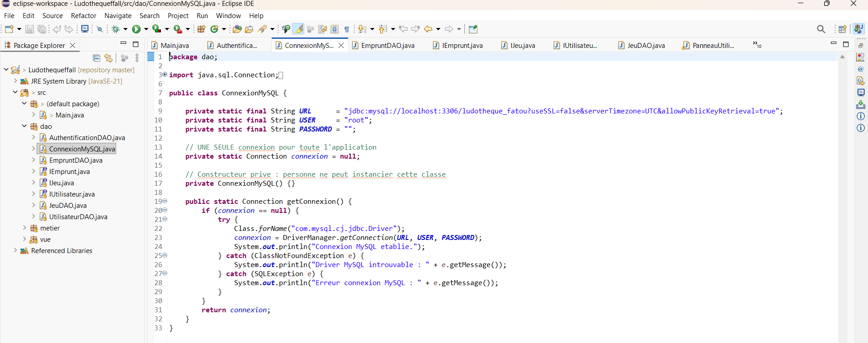Click the Save icon in the toolbar
The image size is (868, 343).
pos(29,29)
